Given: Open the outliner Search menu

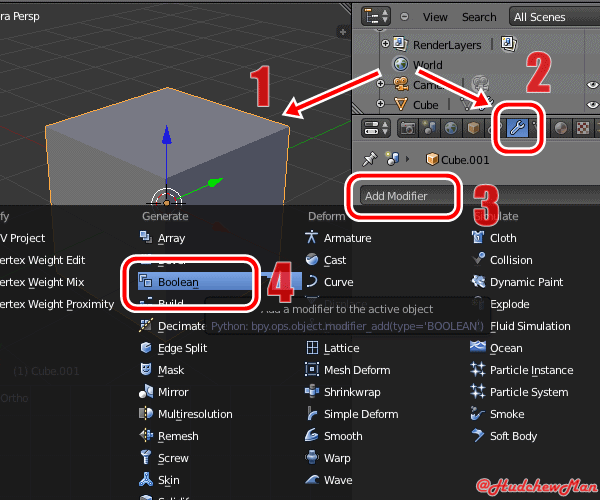Looking at the screenshot, I should coord(479,17).
